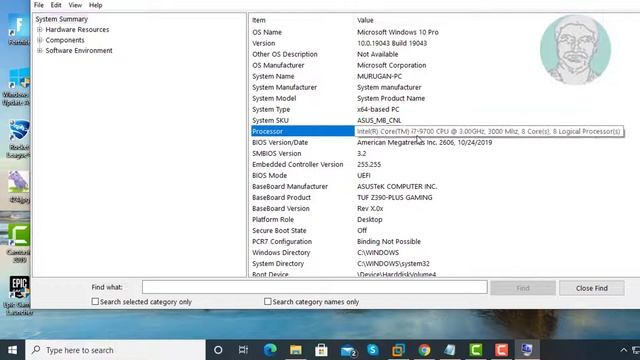Tick Search selected category only checkbox

95,302
